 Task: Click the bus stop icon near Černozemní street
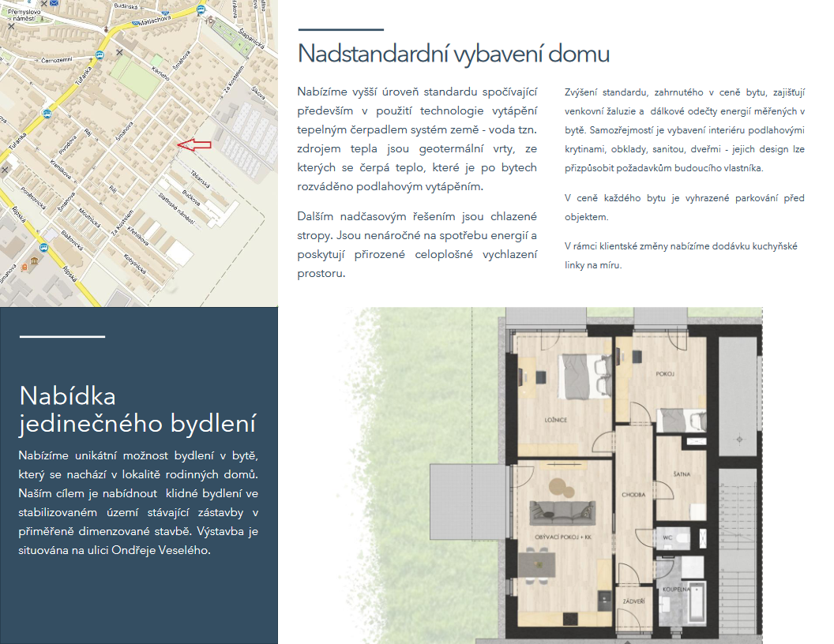tap(100, 54)
